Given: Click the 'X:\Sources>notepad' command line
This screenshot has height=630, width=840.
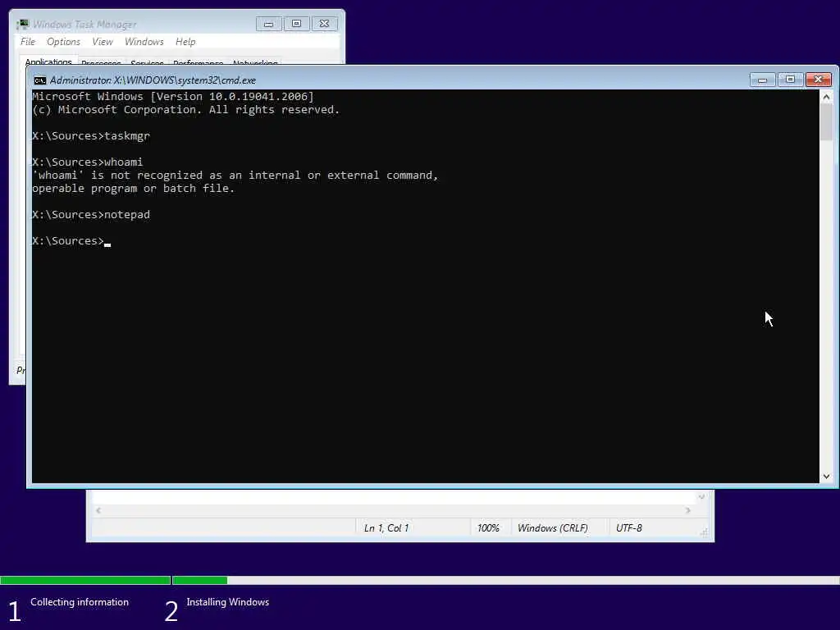Looking at the screenshot, I should point(91,215).
